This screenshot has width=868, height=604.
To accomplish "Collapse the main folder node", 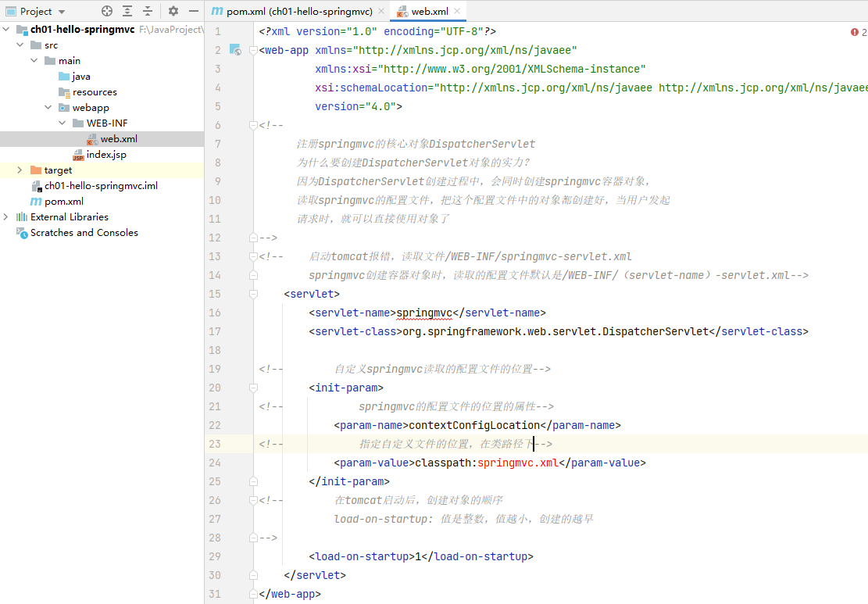I will (34, 60).
